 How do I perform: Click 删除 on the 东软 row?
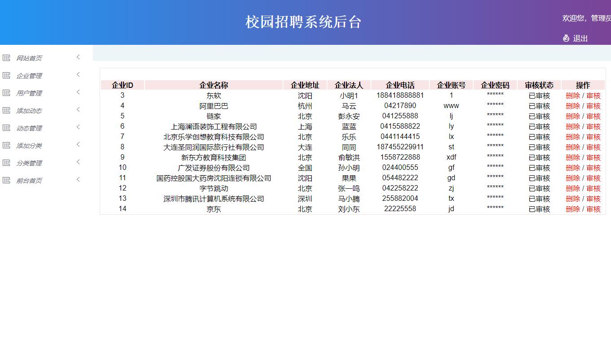pyautogui.click(x=573, y=95)
